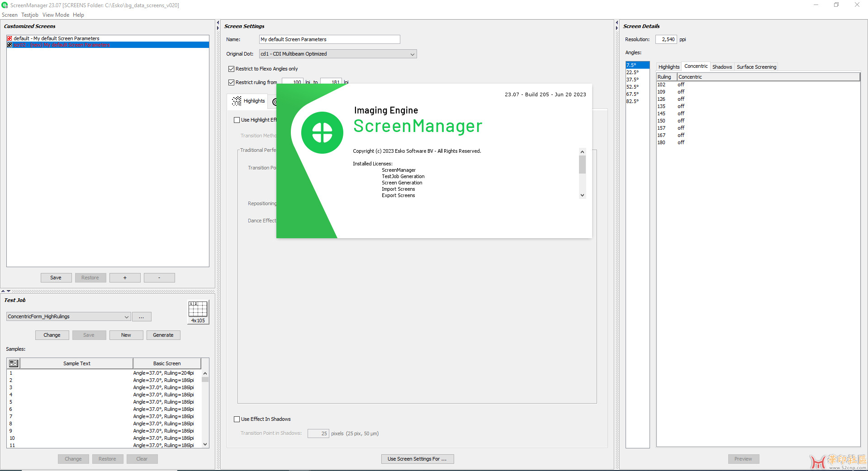Select the 22.5° angle
Viewport: 868px width, 471px height.
tap(638, 72)
